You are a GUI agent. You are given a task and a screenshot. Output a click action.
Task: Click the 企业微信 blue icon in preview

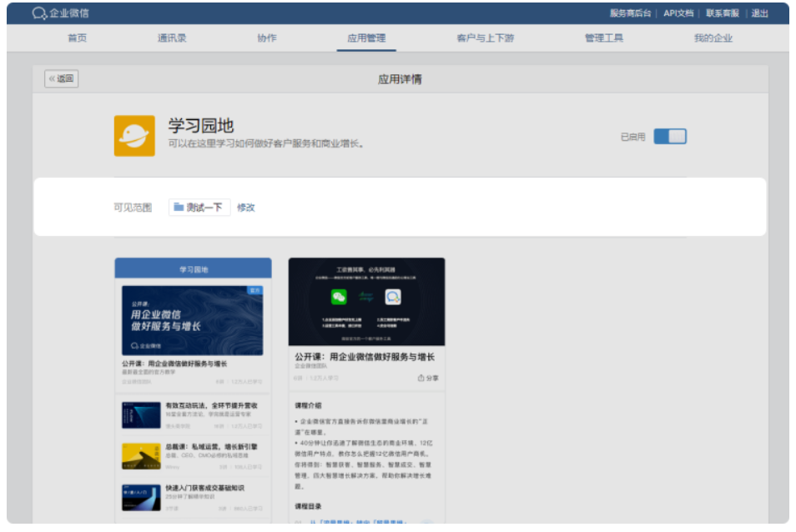[393, 297]
